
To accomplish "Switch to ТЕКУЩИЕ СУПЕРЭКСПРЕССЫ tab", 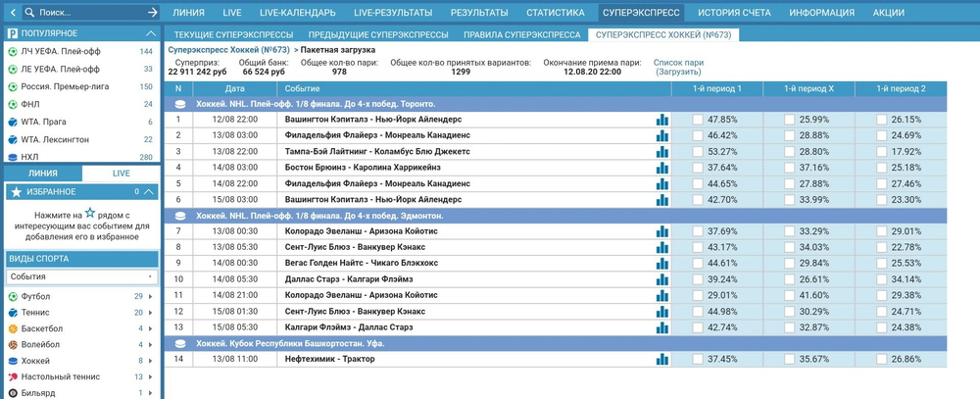I will (234, 35).
